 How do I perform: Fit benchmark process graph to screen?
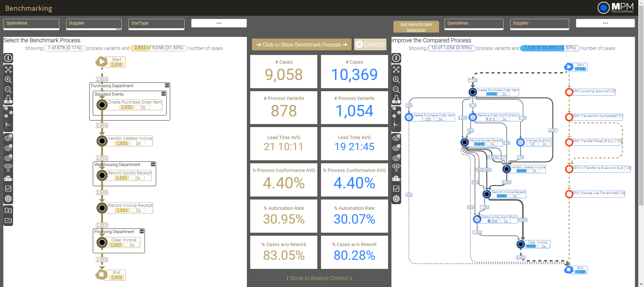click(8, 69)
